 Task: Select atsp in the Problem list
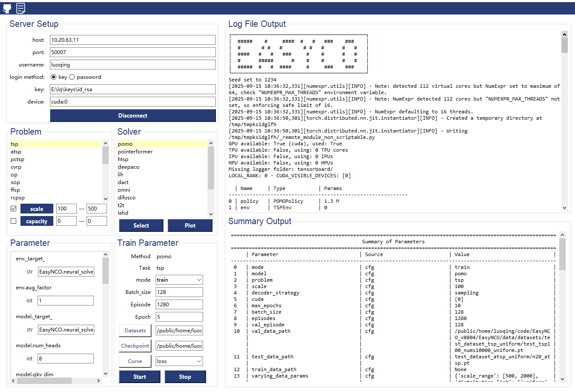pyautogui.click(x=56, y=152)
